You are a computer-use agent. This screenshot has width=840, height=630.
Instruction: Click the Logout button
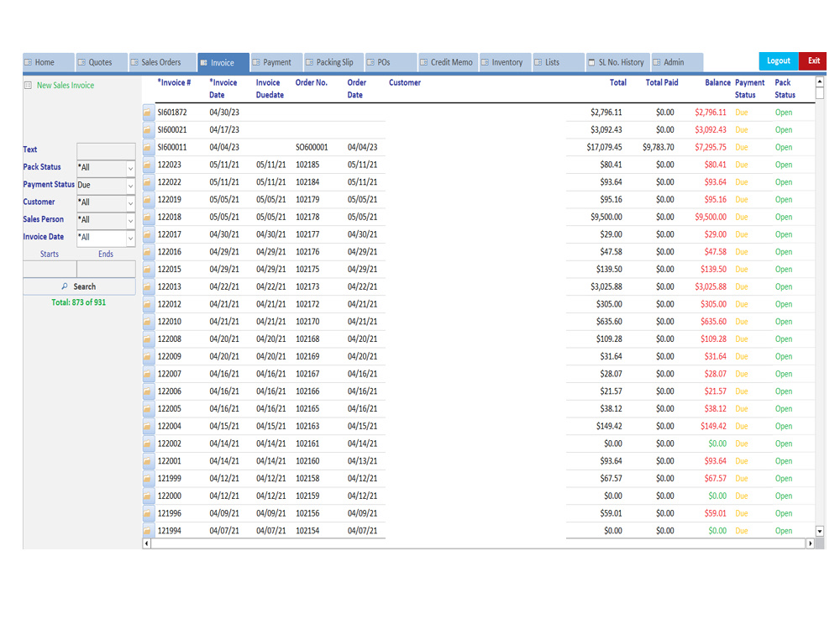coord(779,61)
